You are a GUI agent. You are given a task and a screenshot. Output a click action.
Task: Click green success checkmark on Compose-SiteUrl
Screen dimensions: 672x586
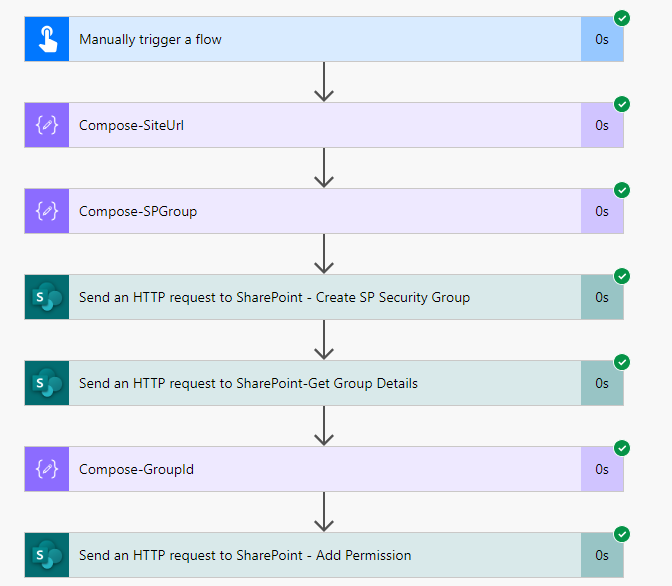(621, 104)
